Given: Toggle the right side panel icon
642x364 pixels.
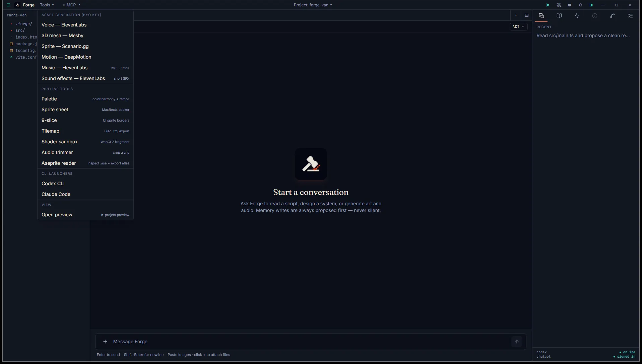Looking at the screenshot, I should click(591, 5).
